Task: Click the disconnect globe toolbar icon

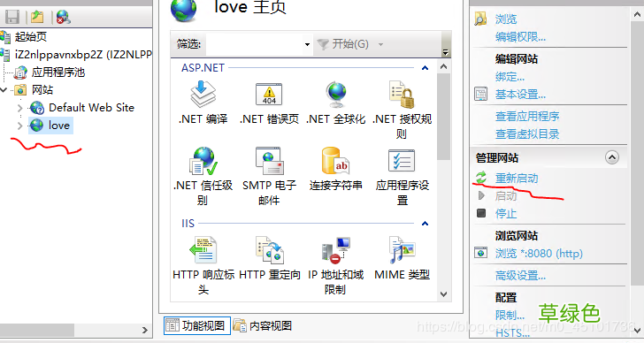Action: point(63,17)
